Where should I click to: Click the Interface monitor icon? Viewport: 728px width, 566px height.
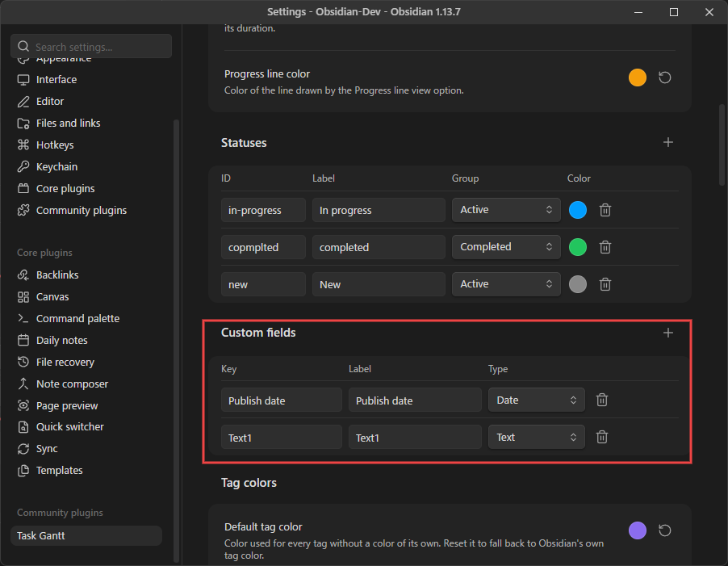coord(23,79)
